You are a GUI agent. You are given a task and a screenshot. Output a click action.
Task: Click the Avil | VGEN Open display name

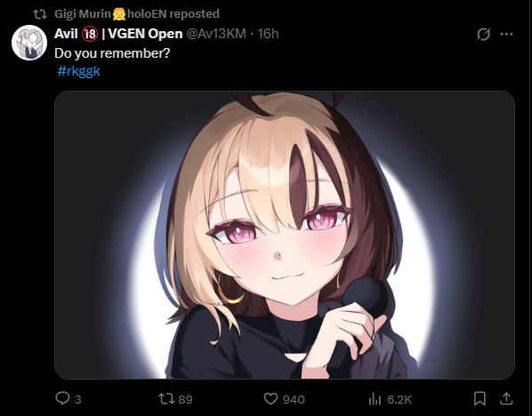click(x=118, y=34)
